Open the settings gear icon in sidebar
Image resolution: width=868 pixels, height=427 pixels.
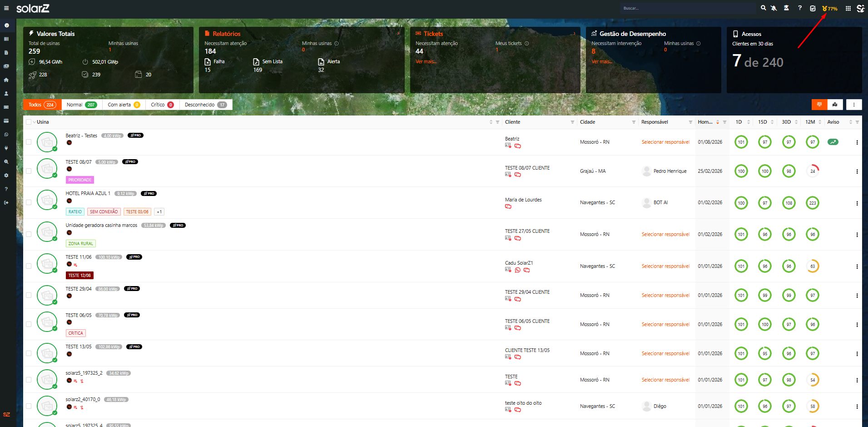(x=6, y=176)
